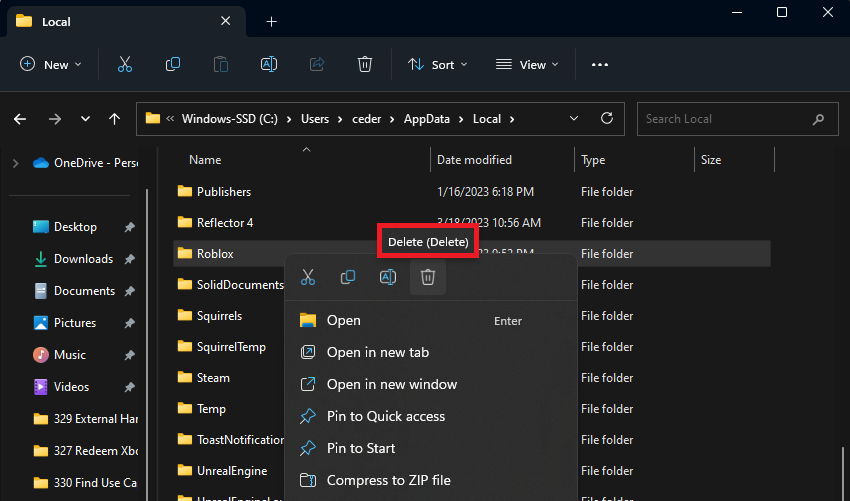Open the See more three-dots menu
The image size is (850, 501).
tap(600, 64)
